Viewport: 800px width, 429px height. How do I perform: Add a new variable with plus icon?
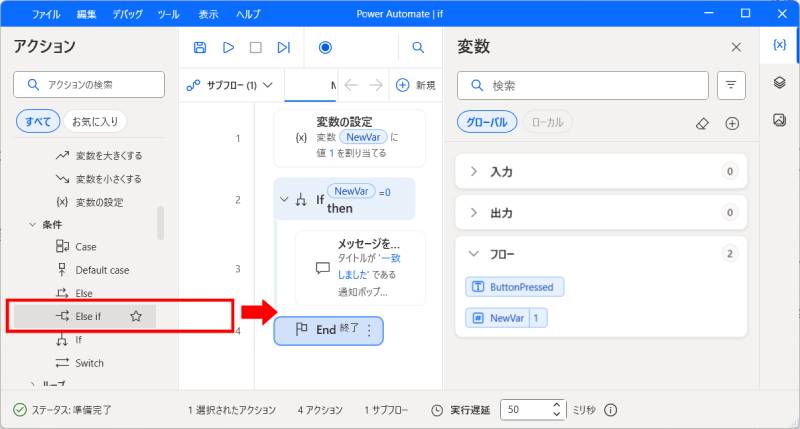click(732, 123)
